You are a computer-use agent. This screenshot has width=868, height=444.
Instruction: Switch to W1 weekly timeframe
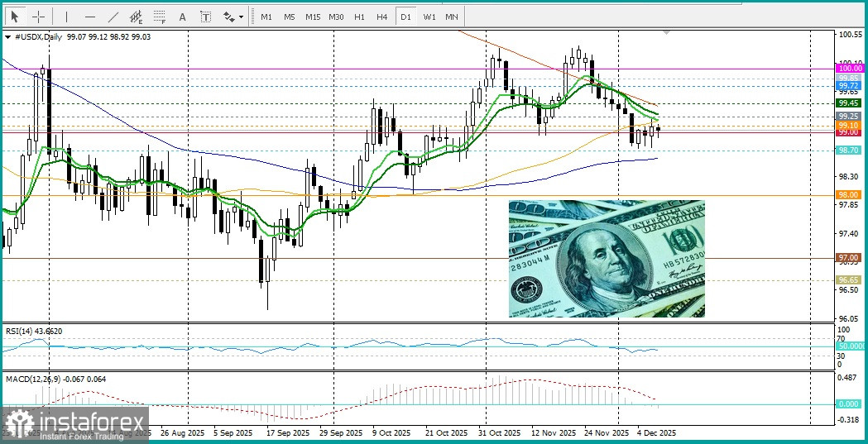(429, 17)
